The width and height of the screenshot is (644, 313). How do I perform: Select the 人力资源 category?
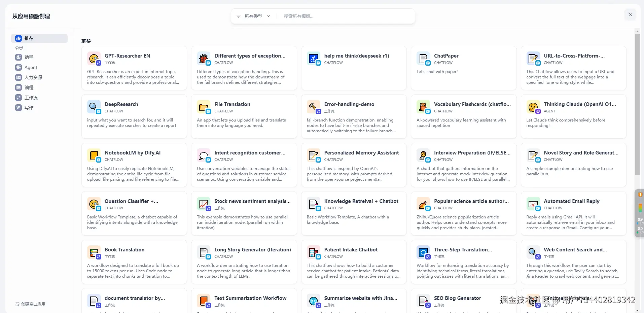click(39, 77)
